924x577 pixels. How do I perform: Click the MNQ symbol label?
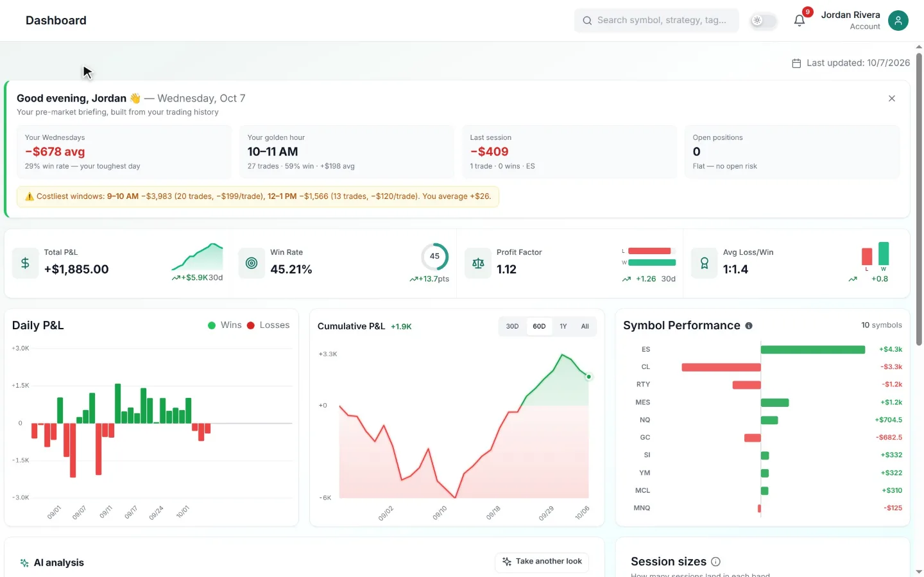(x=642, y=508)
